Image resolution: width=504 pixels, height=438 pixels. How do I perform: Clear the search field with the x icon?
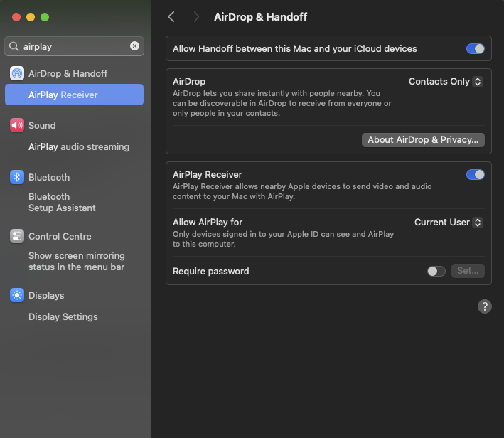(134, 46)
